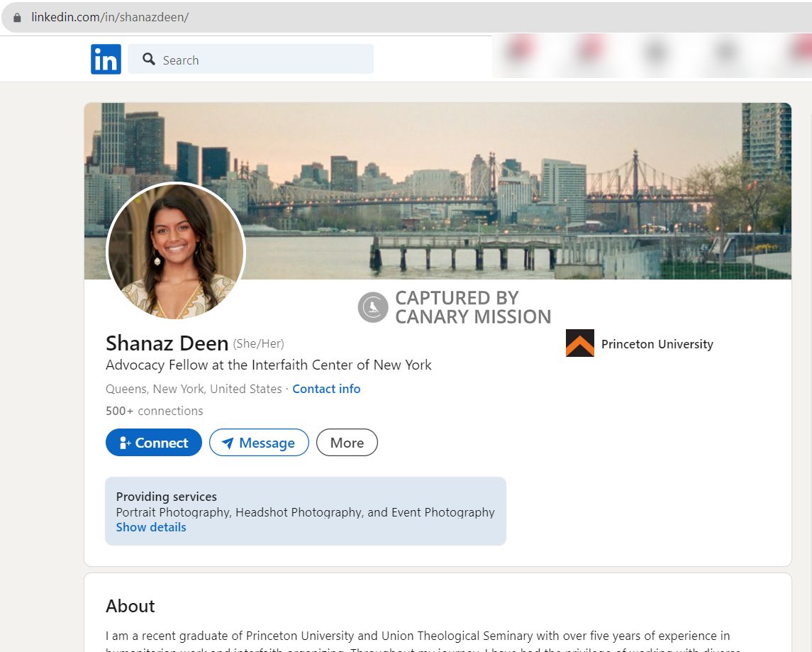The width and height of the screenshot is (812, 652).
Task: Open the More options menu
Action: point(347,442)
